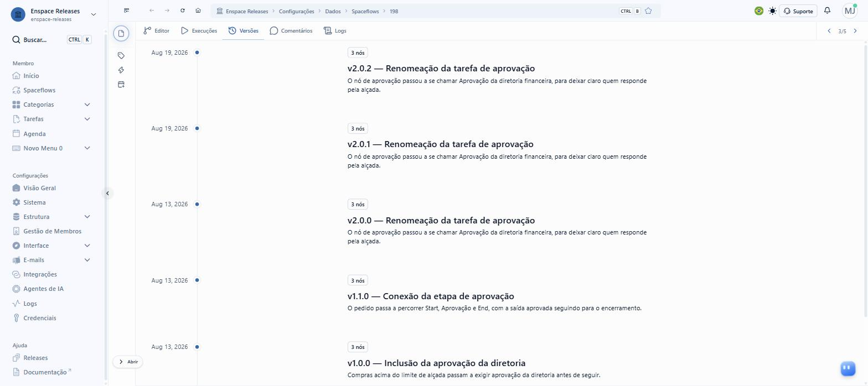868x386 pixels.
Task: Click the lightning bolt icon in the side rail
Action: (121, 70)
